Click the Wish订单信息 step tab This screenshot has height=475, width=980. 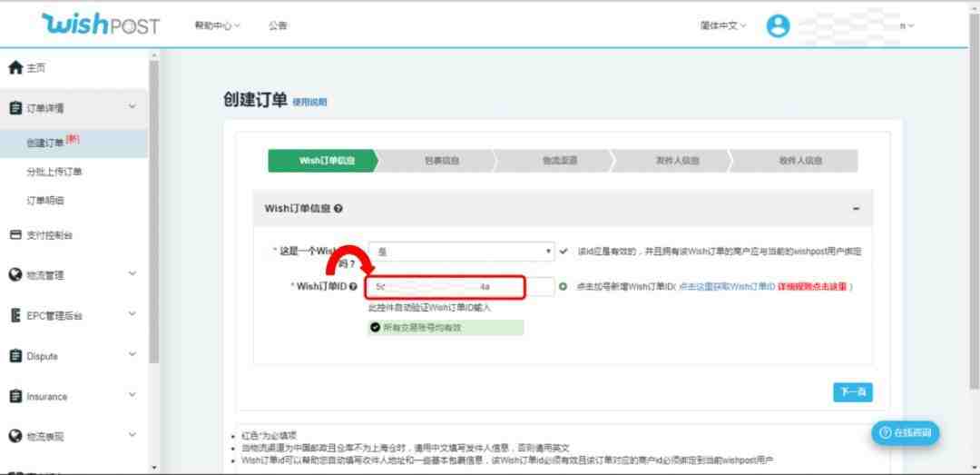point(323,160)
